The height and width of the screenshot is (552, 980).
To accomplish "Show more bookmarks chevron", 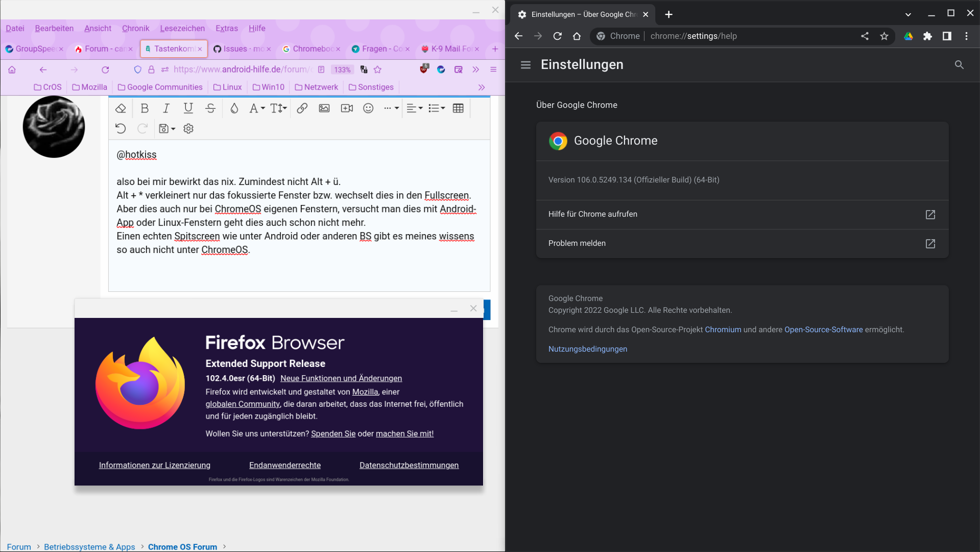I will (x=482, y=87).
